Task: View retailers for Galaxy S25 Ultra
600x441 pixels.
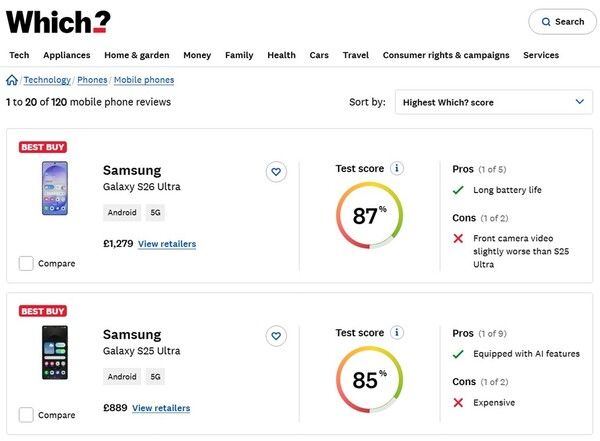Action: coord(161,408)
